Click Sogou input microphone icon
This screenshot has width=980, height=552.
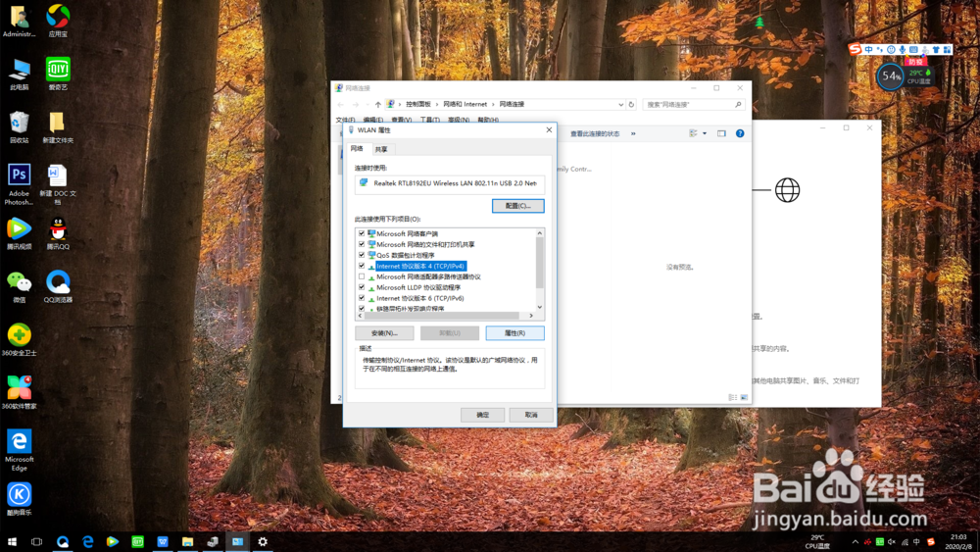(903, 49)
